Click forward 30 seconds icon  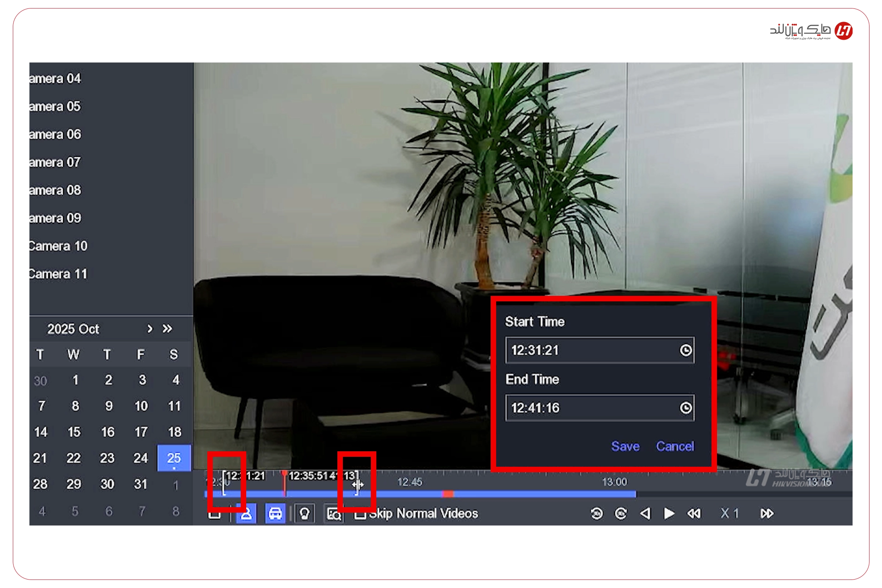pos(621,513)
